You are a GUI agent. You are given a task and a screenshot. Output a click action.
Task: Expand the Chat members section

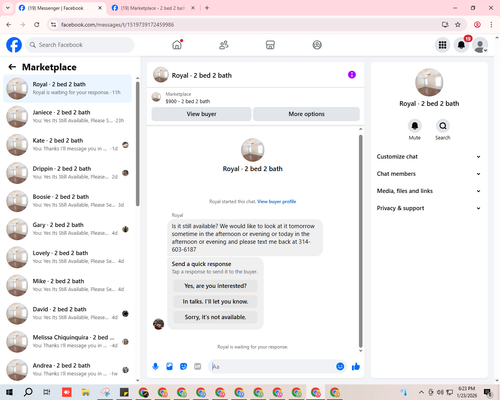coord(429,174)
